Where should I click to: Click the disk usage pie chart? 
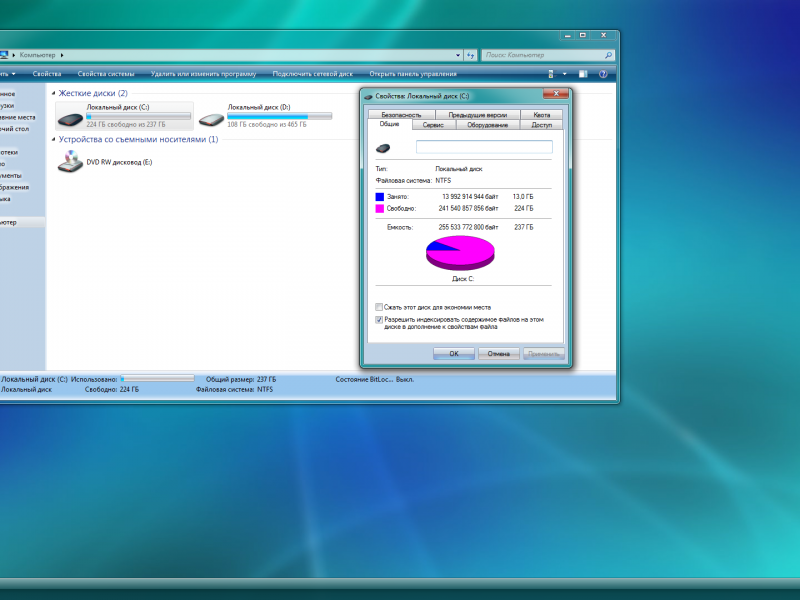[x=460, y=253]
